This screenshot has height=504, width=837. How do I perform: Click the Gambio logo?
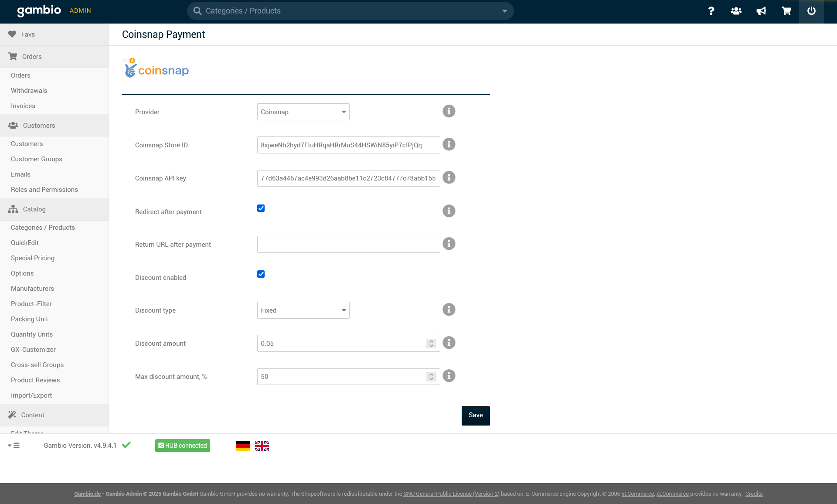pos(39,10)
